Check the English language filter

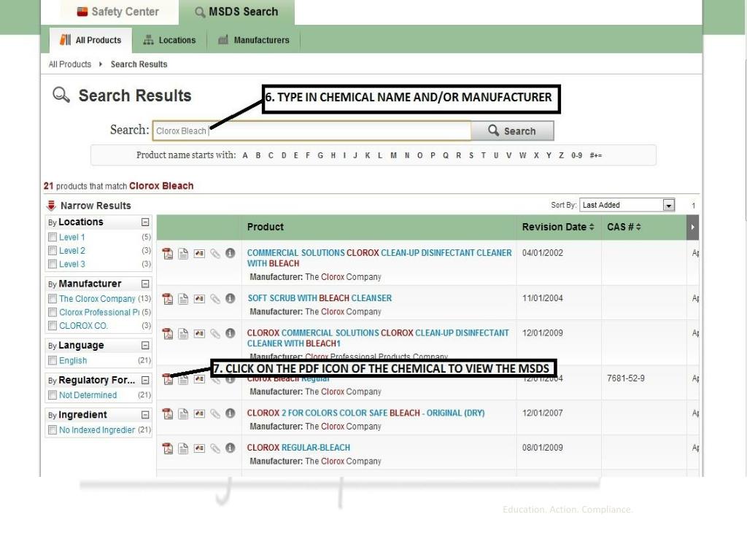[x=53, y=360]
